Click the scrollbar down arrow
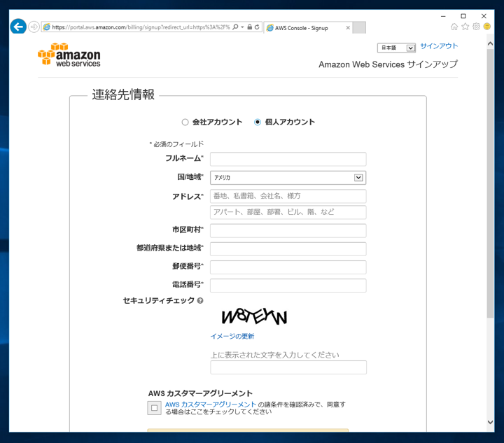Viewport: 504px width, 443px height. pyautogui.click(x=490, y=423)
